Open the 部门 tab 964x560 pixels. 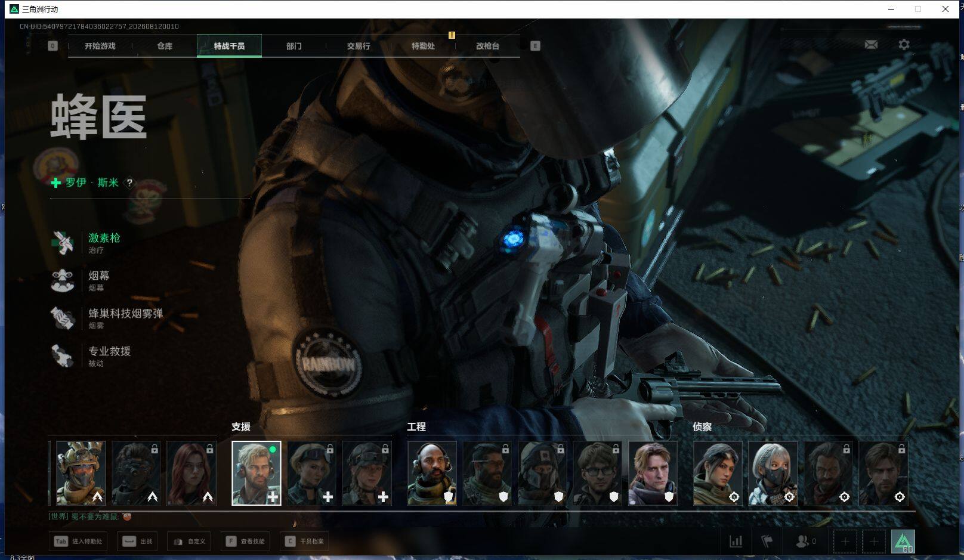(x=293, y=46)
